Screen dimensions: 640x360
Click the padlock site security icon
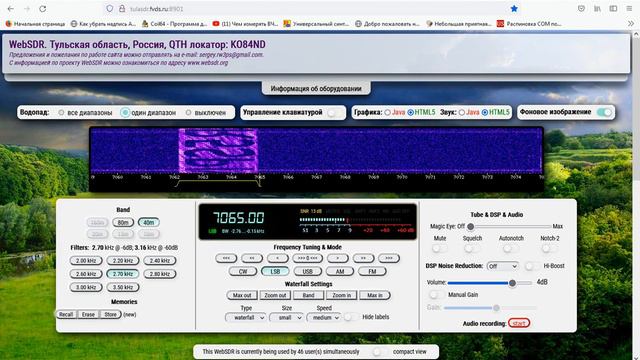click(x=122, y=9)
